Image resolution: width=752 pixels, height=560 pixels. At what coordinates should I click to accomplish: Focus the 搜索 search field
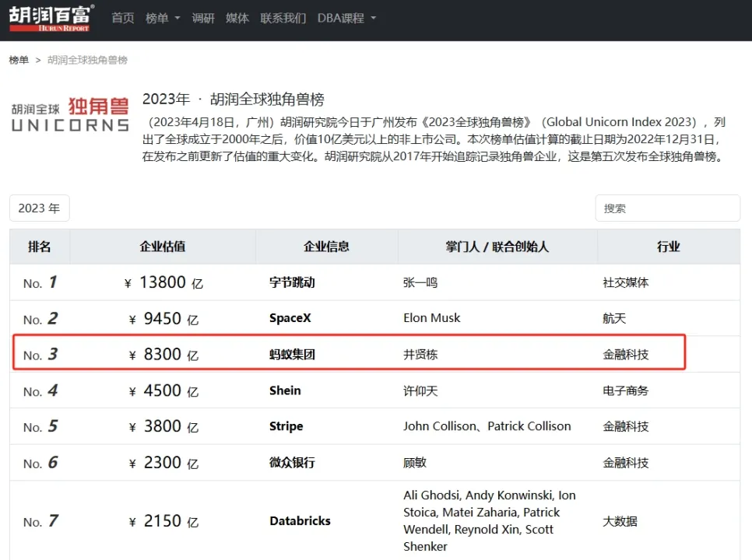pyautogui.click(x=667, y=208)
